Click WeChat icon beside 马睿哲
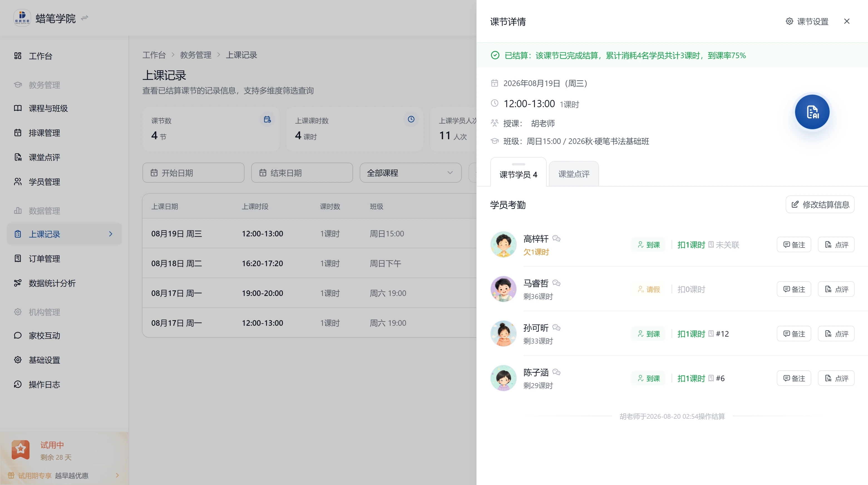The height and width of the screenshot is (485, 868). pos(556,283)
